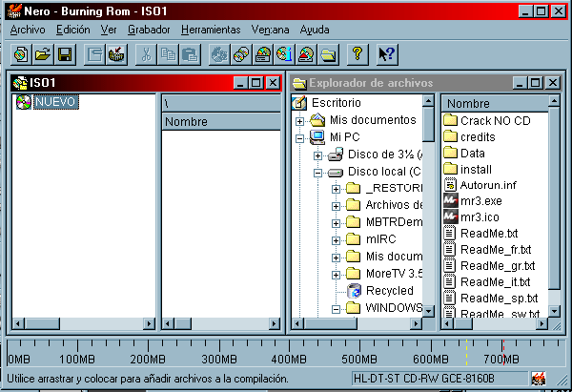Open the Grabador menu

tap(149, 30)
